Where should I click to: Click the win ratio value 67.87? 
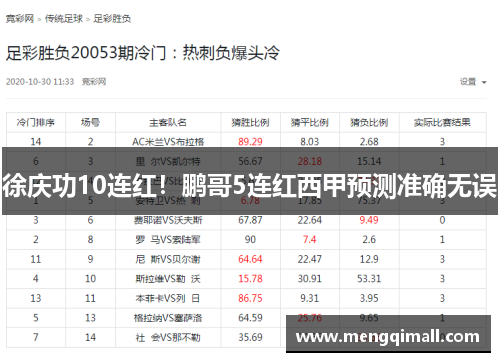click(x=250, y=220)
